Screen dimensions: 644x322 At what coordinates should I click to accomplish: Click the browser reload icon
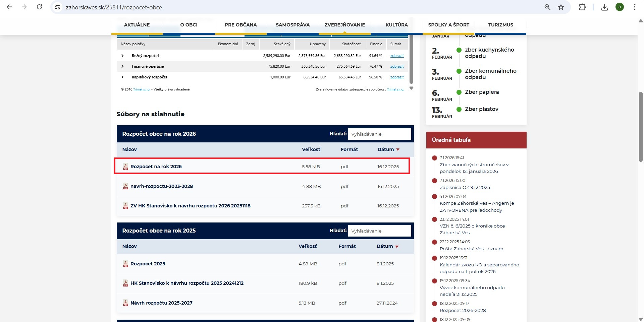[39, 7]
